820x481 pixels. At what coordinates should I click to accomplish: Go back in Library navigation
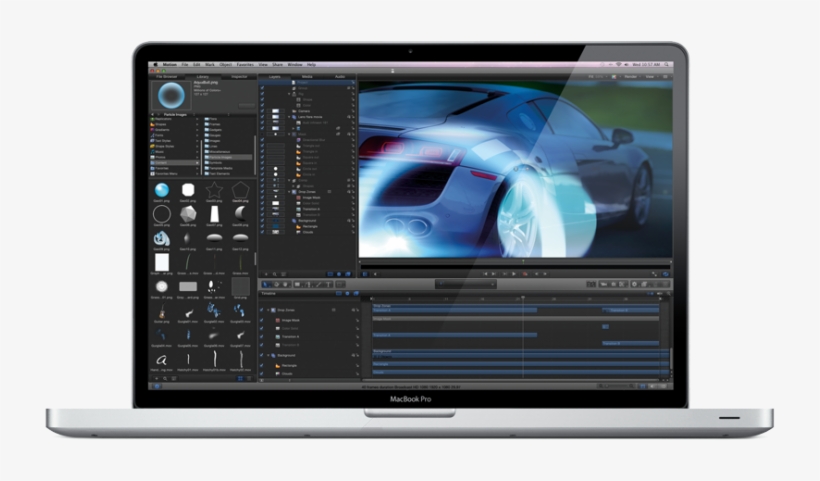coord(152,114)
